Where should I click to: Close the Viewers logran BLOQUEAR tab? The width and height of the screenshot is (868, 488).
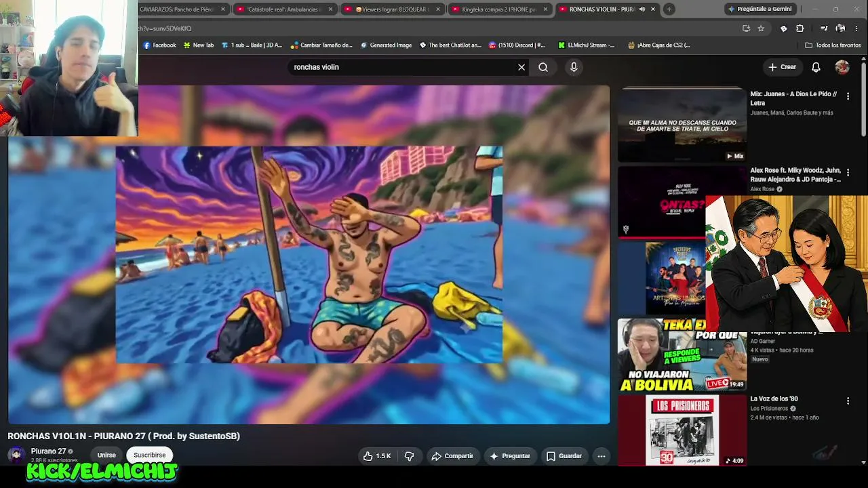tap(438, 9)
